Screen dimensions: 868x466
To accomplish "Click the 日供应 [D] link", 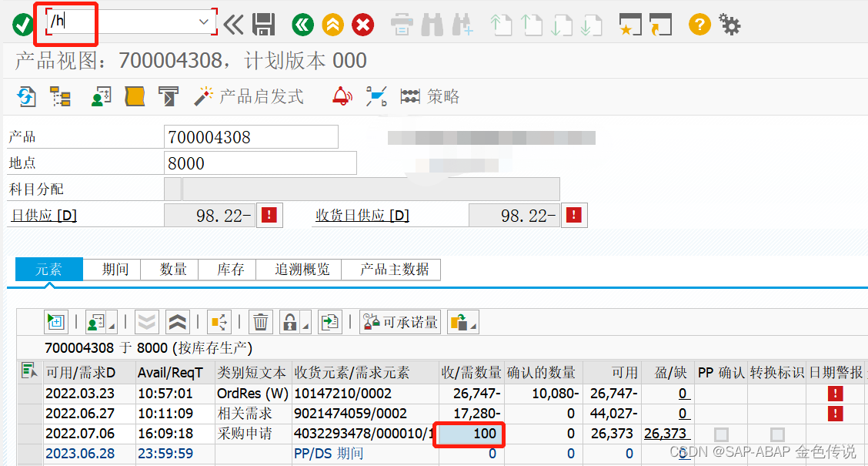I will 44,216.
